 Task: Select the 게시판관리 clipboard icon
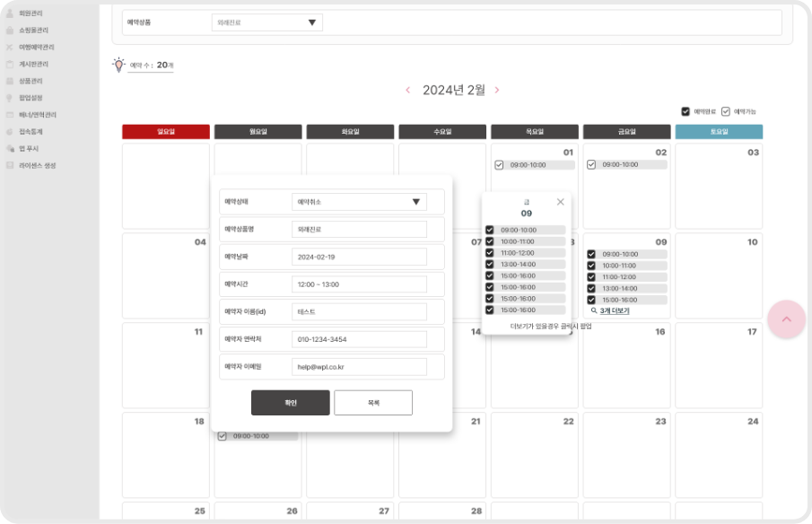[x=10, y=64]
